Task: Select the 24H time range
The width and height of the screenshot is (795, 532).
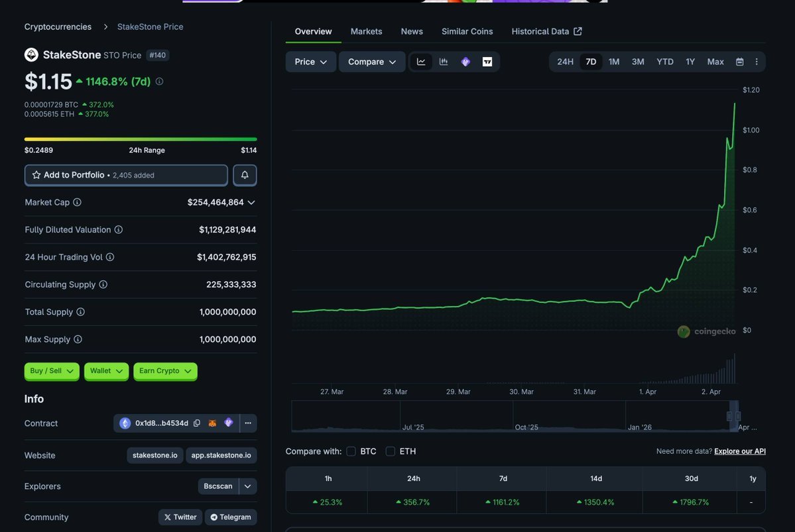Action: [565, 62]
